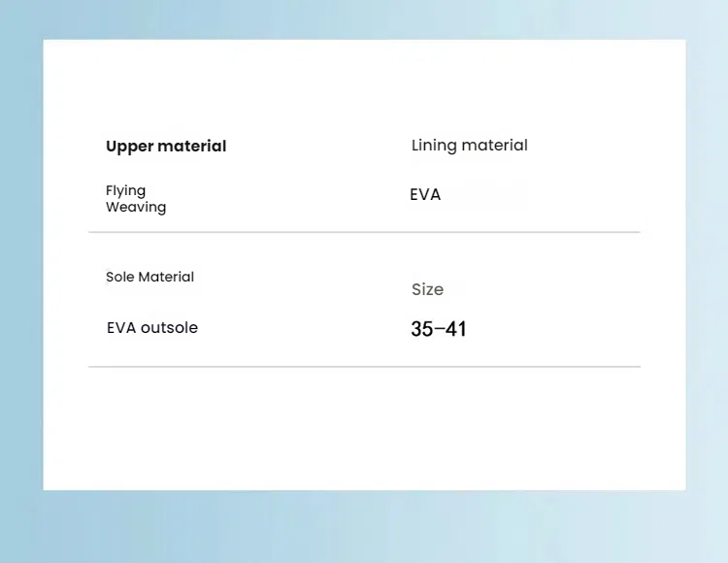Click the word "Sole"
The height and width of the screenshot is (563, 728).
point(120,278)
